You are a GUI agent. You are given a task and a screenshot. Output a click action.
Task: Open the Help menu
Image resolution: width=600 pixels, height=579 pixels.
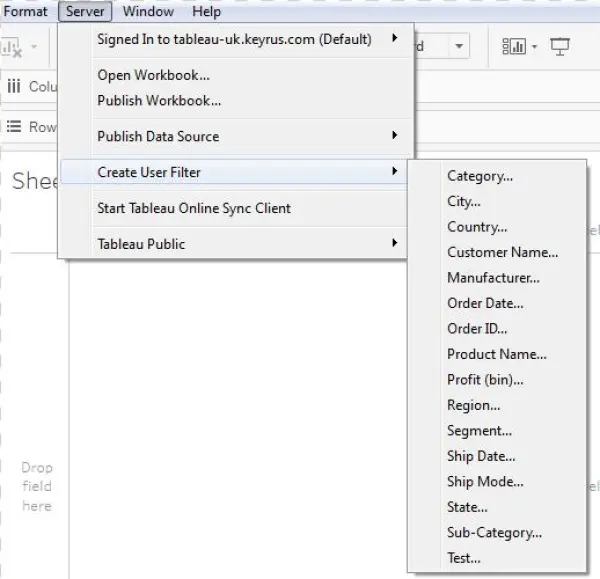point(206,11)
